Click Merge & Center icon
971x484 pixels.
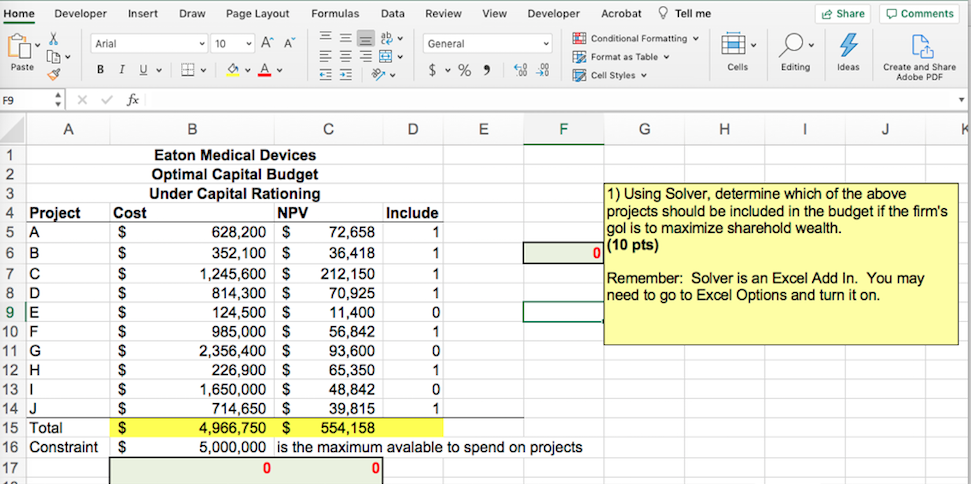pyautogui.click(x=386, y=57)
